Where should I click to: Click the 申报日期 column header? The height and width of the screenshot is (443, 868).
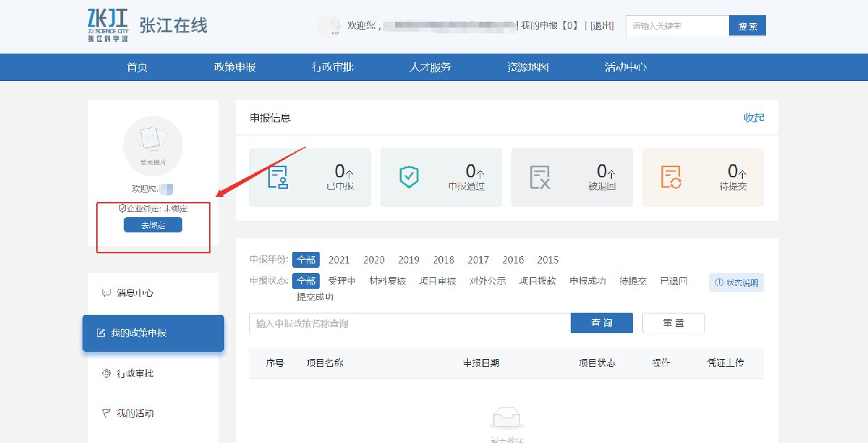pyautogui.click(x=481, y=363)
